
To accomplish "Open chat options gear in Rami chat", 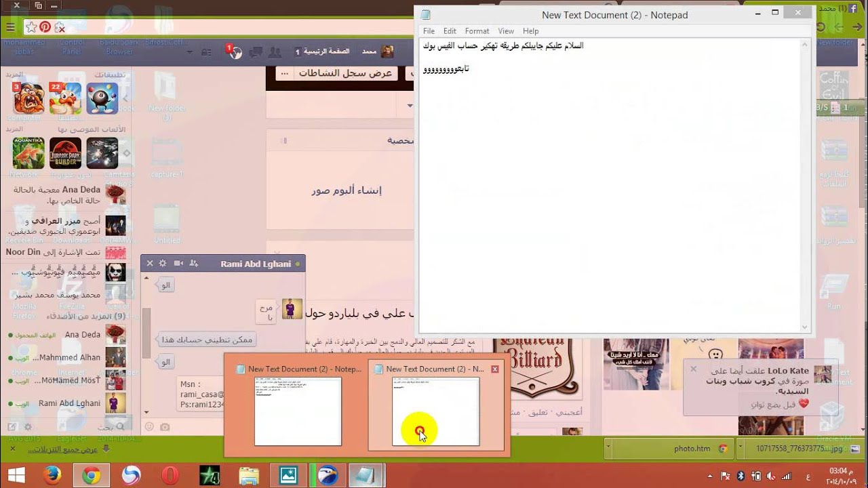I will click(163, 264).
